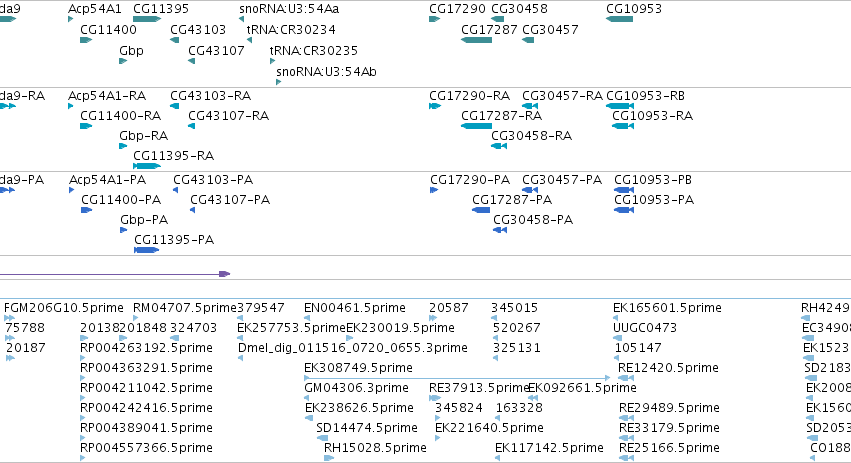Click EST RE37913.5prime

pos(478,389)
